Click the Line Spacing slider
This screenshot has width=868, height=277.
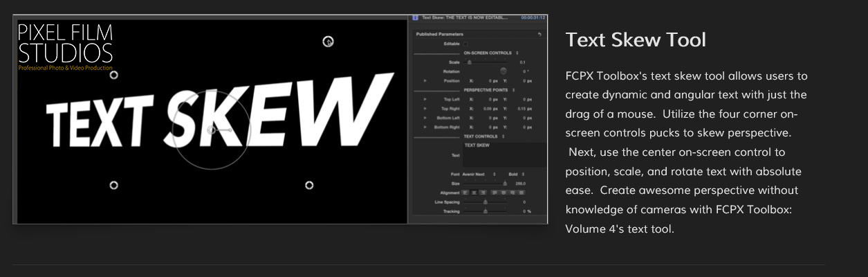click(486, 202)
